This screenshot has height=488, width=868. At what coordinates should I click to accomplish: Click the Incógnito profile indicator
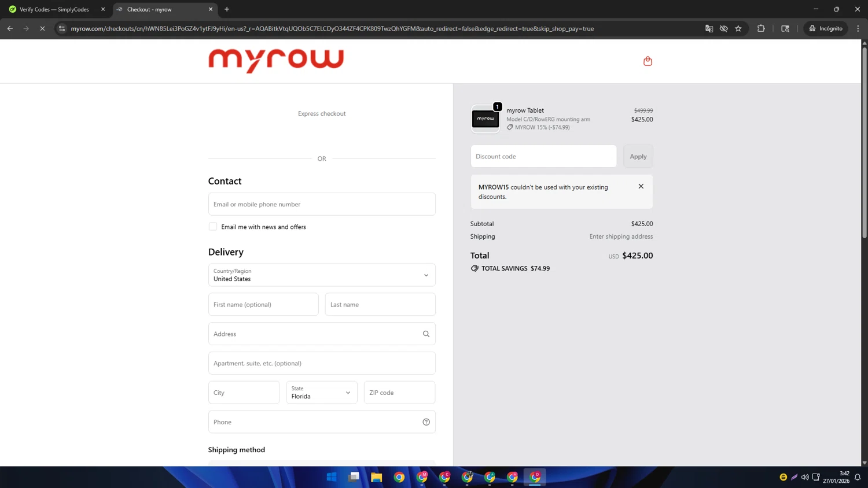tap(826, 28)
